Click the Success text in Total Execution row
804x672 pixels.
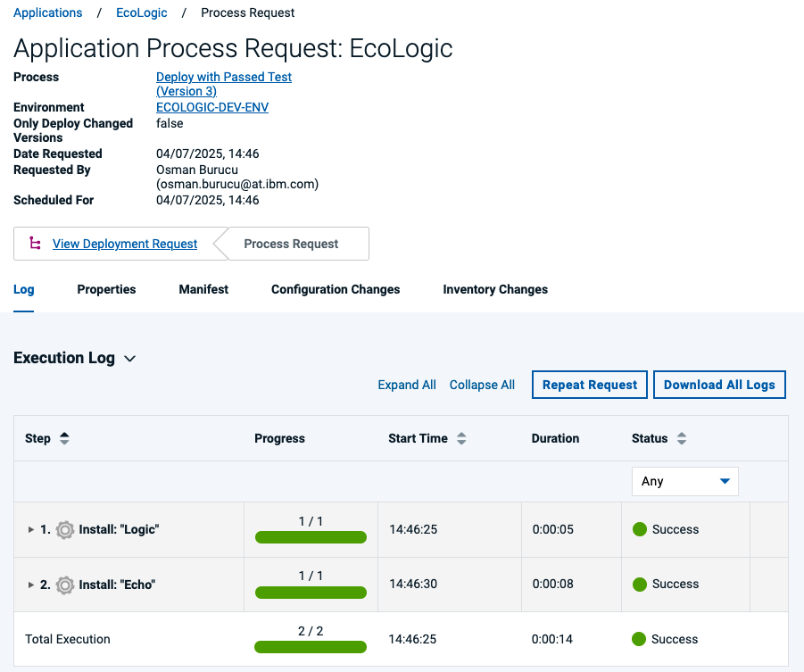pyautogui.click(x=675, y=639)
